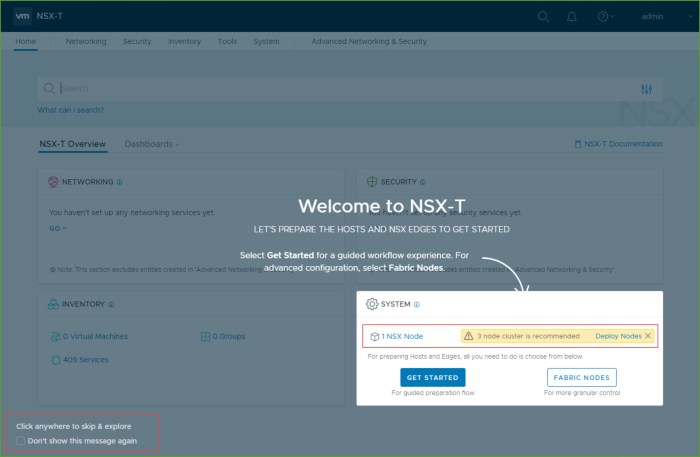Click the NSX Node cube icon
Image resolution: width=700 pixels, height=457 pixels.
point(374,337)
